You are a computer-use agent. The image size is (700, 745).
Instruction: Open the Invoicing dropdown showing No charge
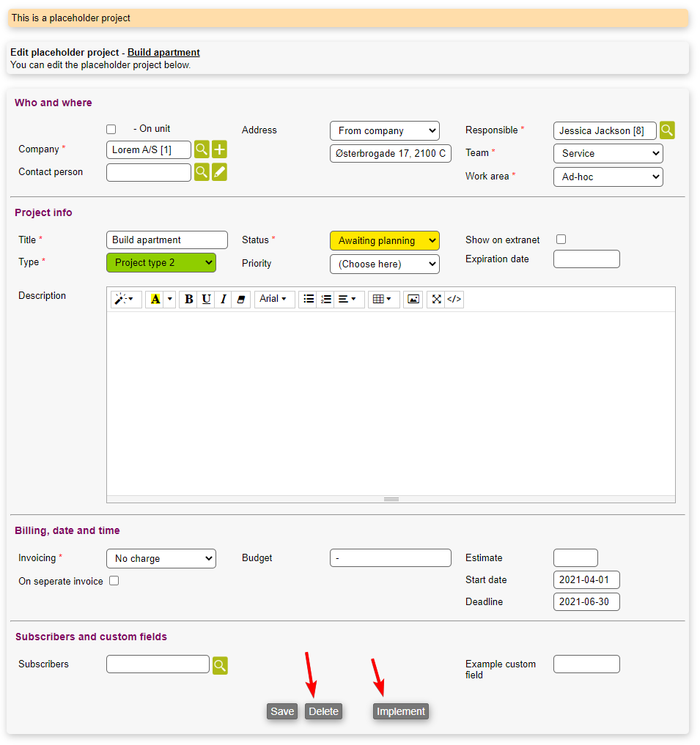tap(161, 559)
